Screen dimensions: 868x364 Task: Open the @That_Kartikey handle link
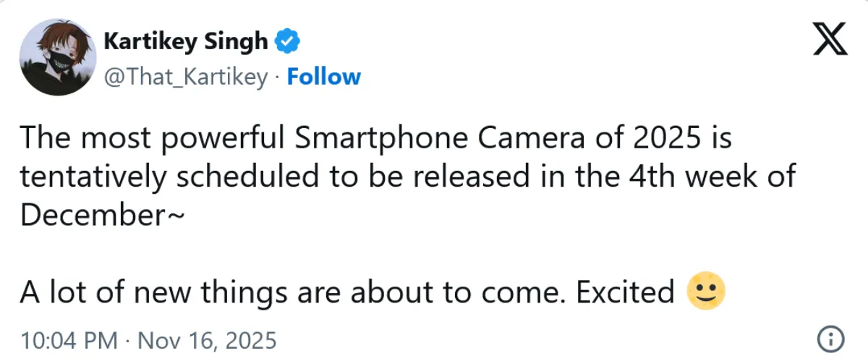(186, 77)
